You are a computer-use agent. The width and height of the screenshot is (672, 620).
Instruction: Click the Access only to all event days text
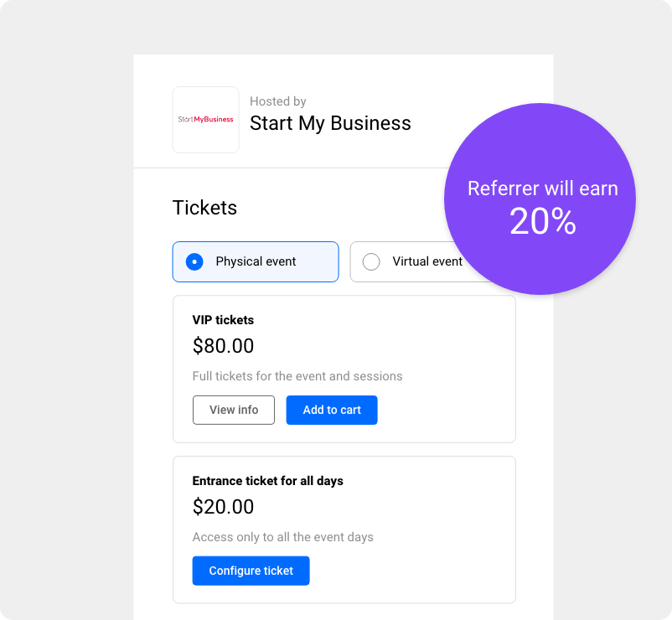[x=283, y=537]
